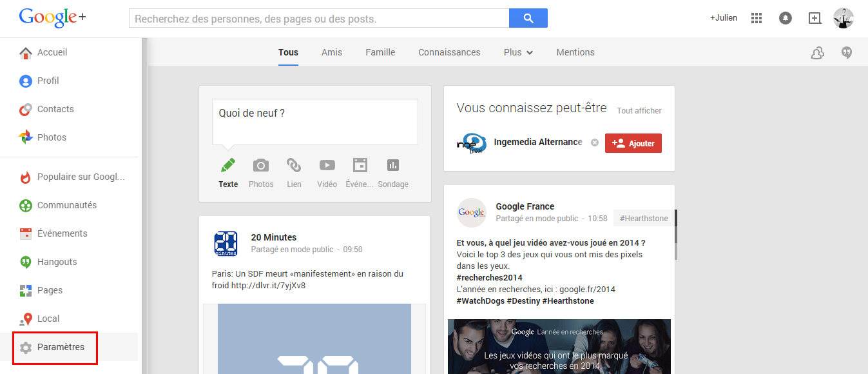Click the blue search magnifier button
Image resolution: width=868 pixels, height=374 pixels.
[x=528, y=18]
